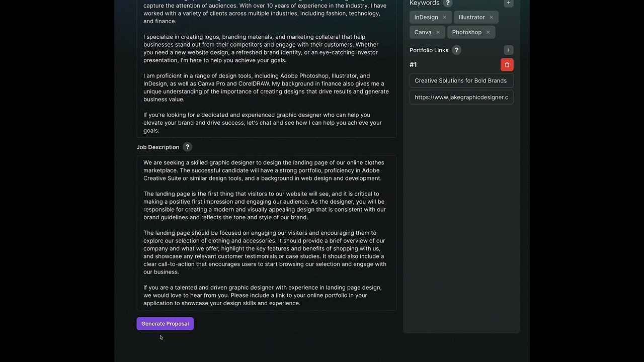
Task: Open the Job Description help tooltip icon
Action: 187,147
